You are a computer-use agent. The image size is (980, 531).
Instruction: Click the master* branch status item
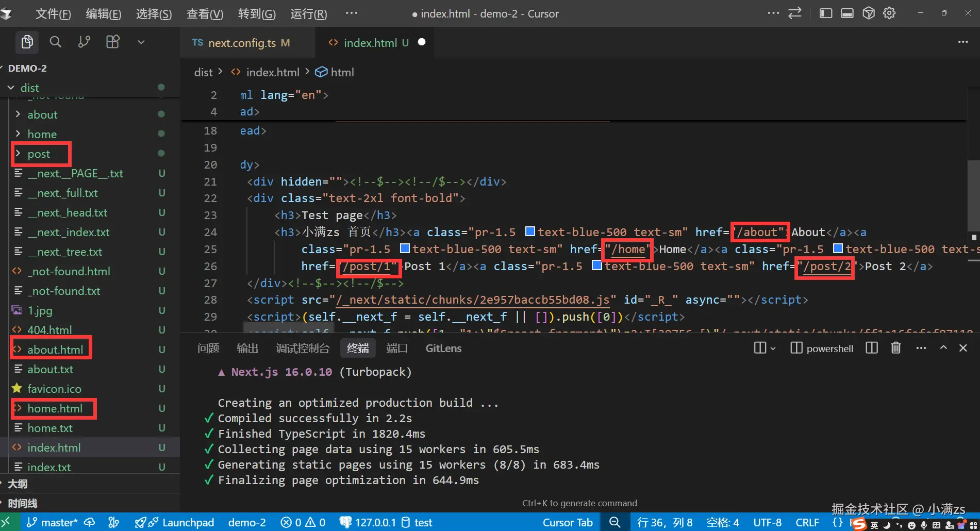coord(52,522)
